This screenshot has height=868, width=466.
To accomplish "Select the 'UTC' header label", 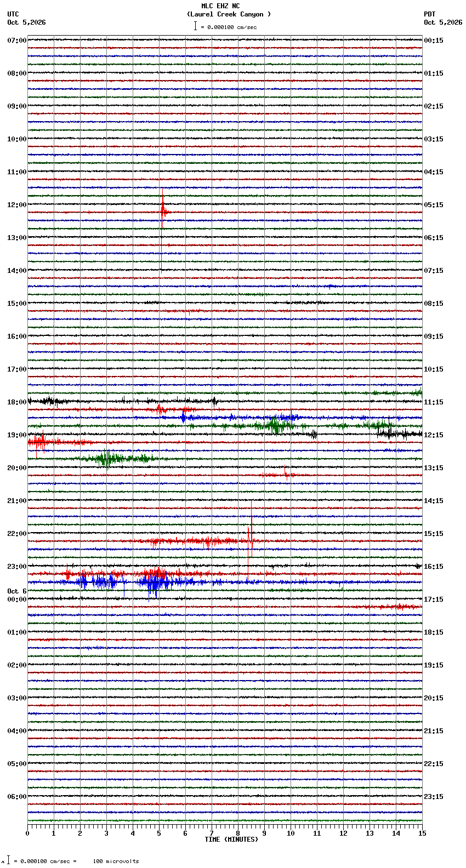I will (x=13, y=14).
